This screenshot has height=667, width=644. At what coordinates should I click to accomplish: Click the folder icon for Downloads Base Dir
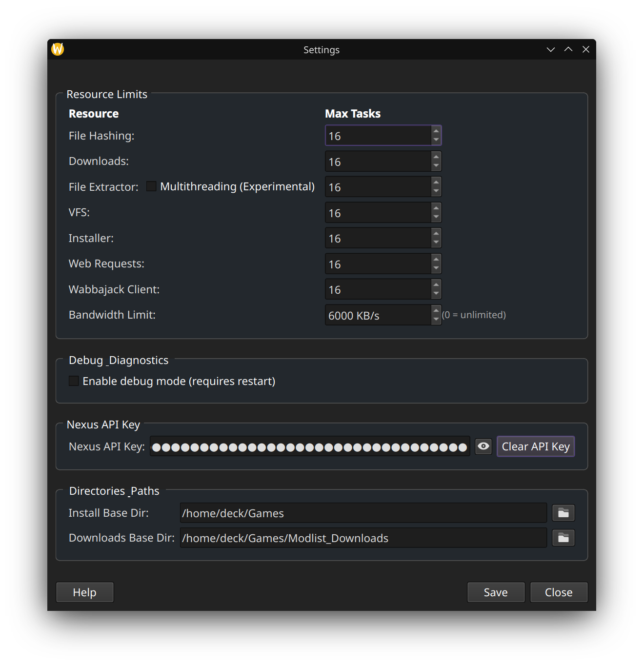[563, 538]
